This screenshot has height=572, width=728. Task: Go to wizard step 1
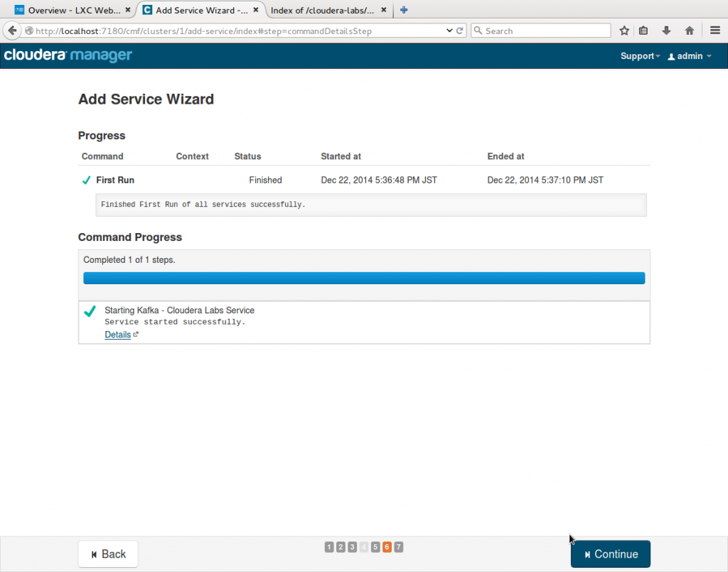[x=329, y=547]
